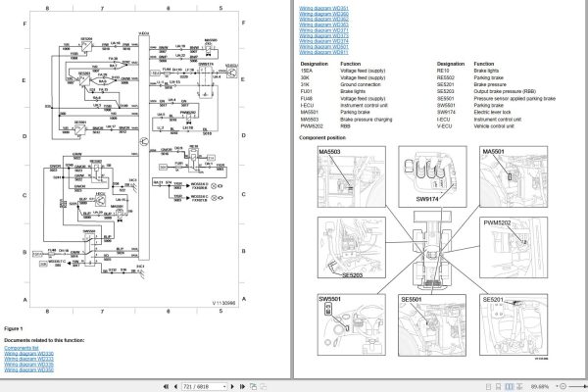The height and width of the screenshot is (392, 588).
Task: Click the greyed next view icon
Action: coord(264,386)
